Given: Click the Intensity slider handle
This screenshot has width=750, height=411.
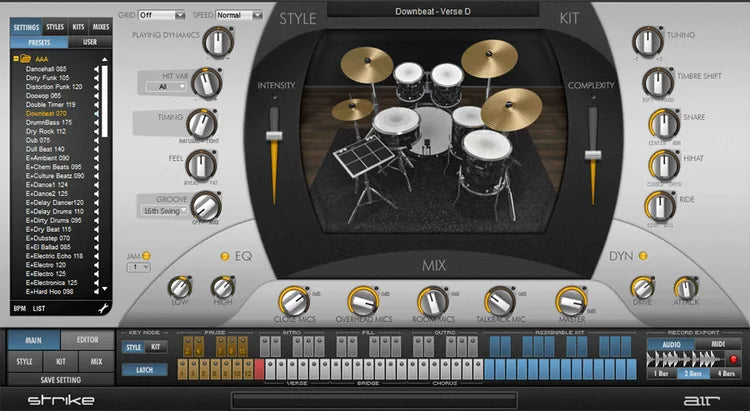Looking at the screenshot, I should click(273, 136).
